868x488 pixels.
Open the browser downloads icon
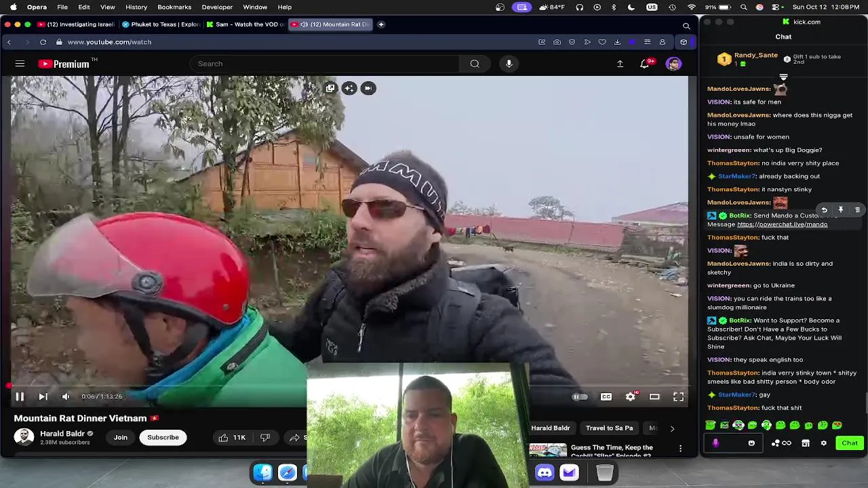click(617, 42)
